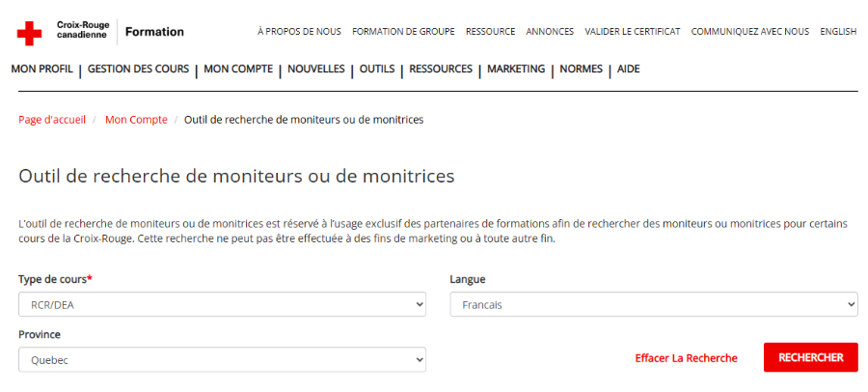Screen dimensions: 868x392
Task: Open the NOUVELLES menu
Action: coord(316,70)
